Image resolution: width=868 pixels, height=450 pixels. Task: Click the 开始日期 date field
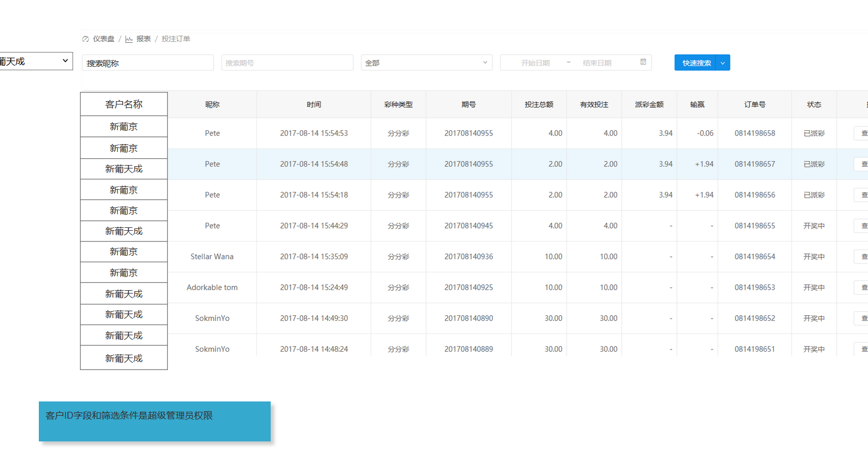pos(535,63)
